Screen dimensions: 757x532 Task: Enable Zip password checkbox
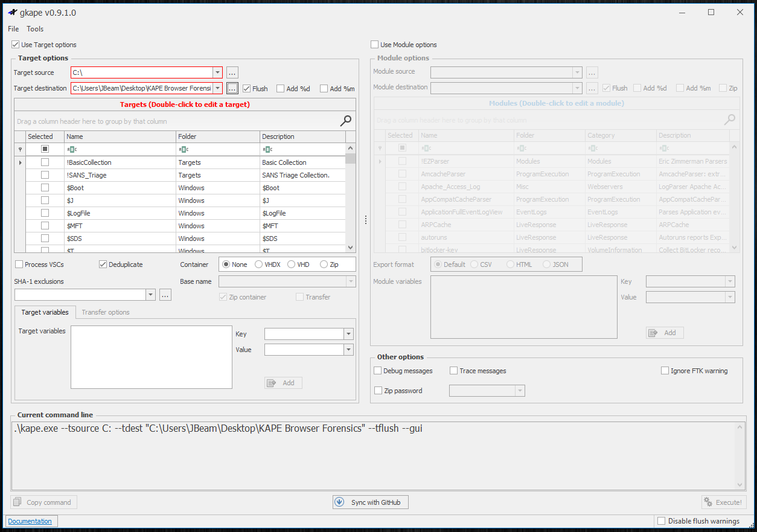click(x=378, y=391)
